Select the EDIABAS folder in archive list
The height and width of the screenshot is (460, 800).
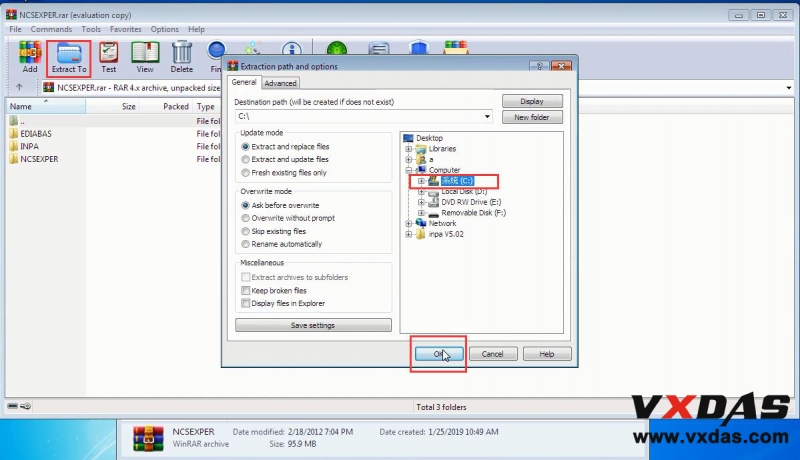36,134
